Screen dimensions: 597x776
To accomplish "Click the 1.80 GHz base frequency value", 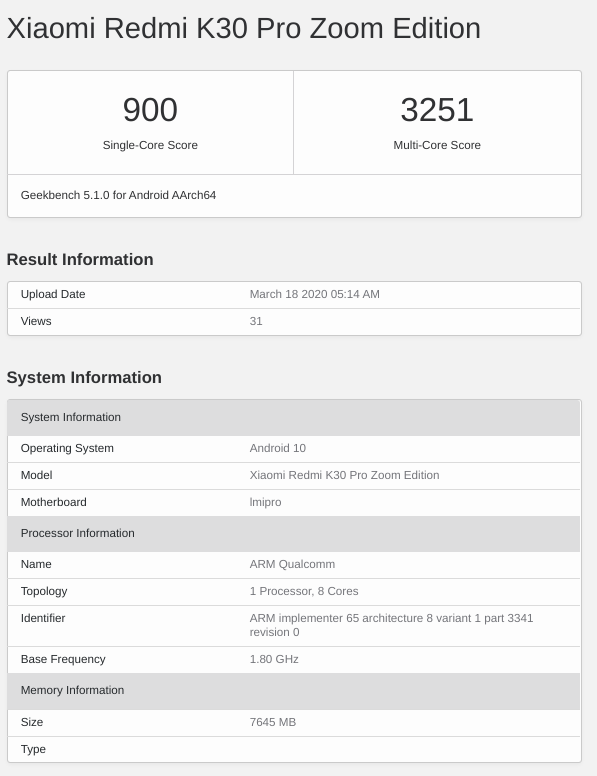I will (x=274, y=659).
